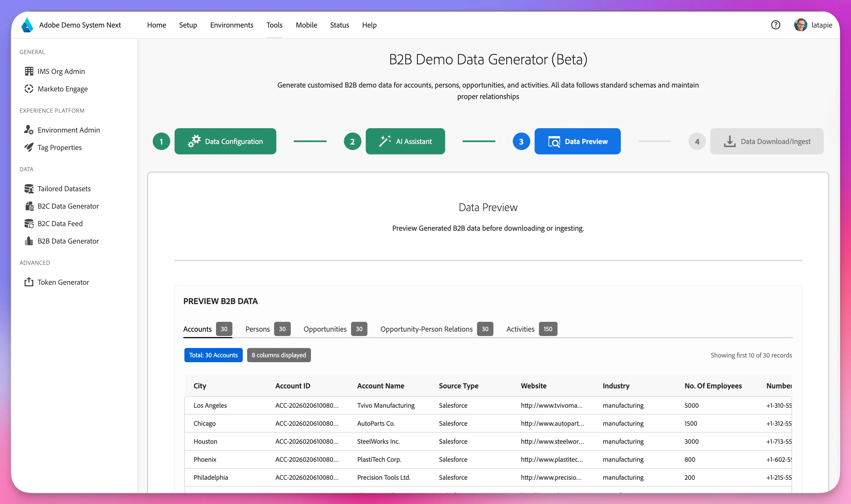
Task: Click the IMS Org Admin grid icon
Action: coord(29,71)
